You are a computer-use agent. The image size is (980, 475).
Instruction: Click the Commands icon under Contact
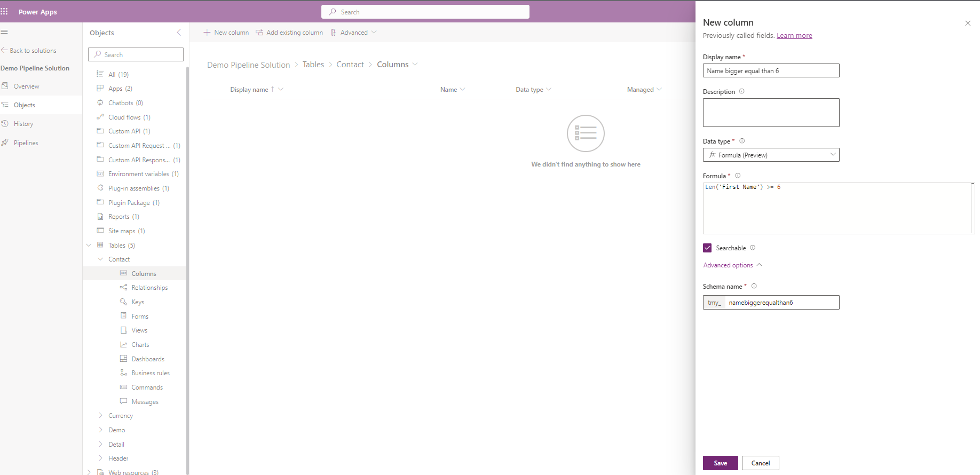[123, 387]
